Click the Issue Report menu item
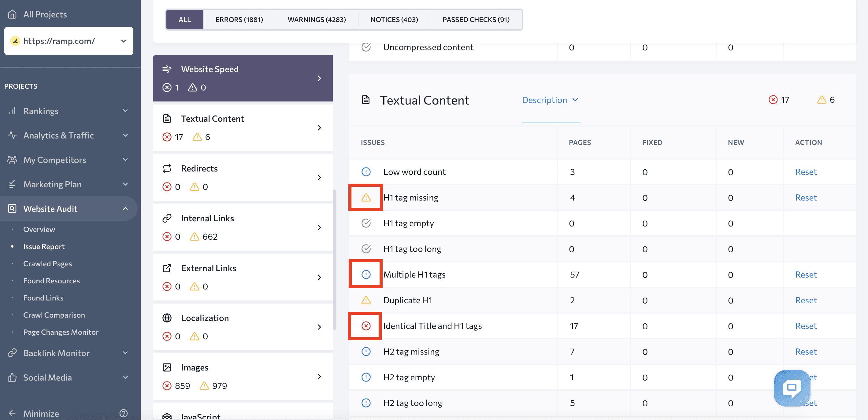This screenshot has height=420, width=868. [44, 246]
